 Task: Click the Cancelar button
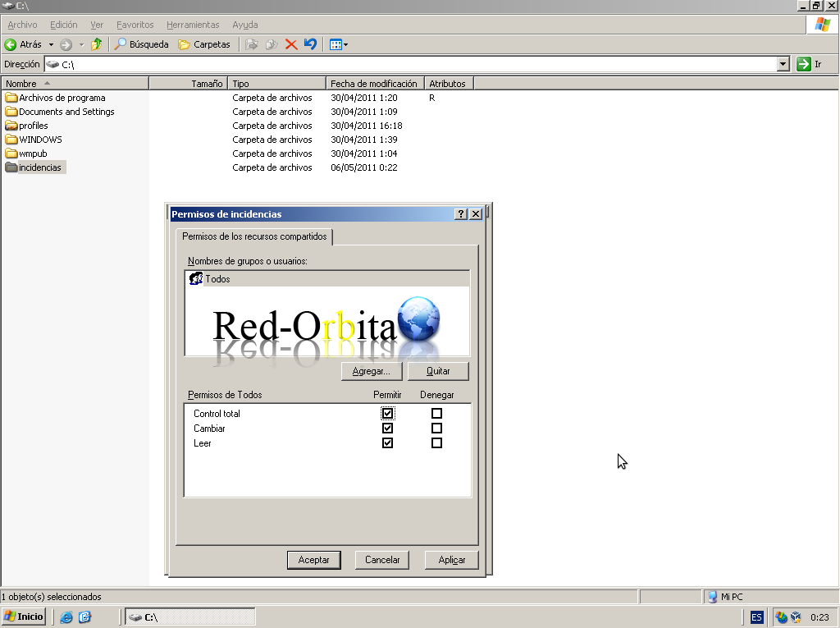tap(382, 560)
